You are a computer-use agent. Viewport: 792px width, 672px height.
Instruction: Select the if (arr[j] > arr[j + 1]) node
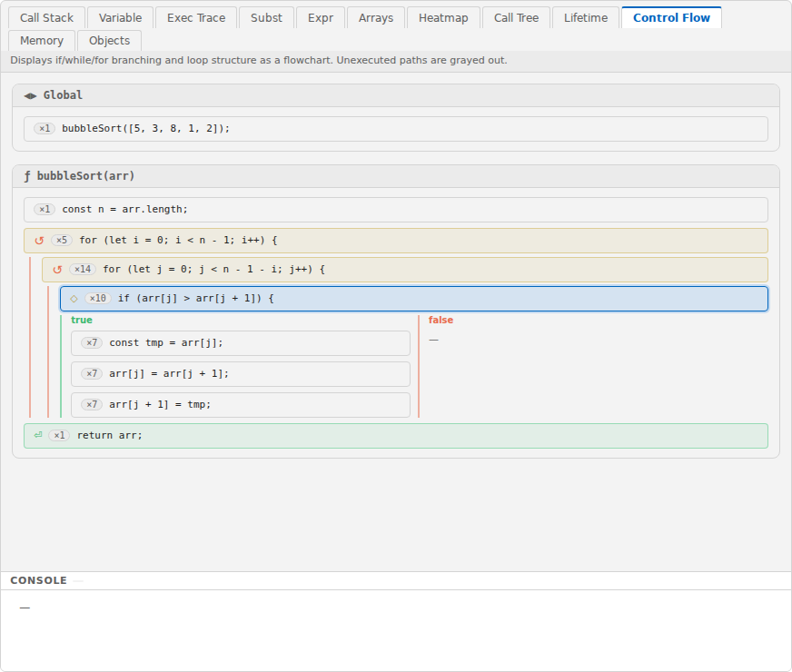tap(414, 299)
